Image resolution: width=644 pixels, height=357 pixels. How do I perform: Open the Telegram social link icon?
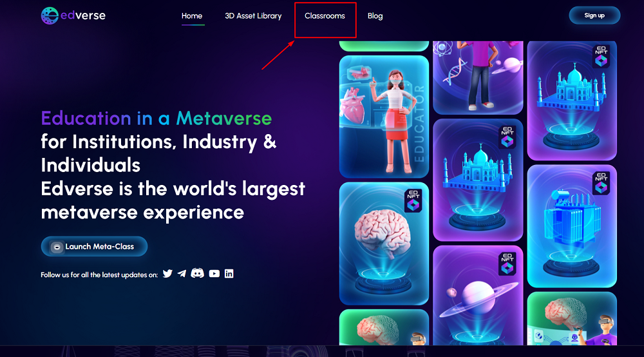[182, 274]
